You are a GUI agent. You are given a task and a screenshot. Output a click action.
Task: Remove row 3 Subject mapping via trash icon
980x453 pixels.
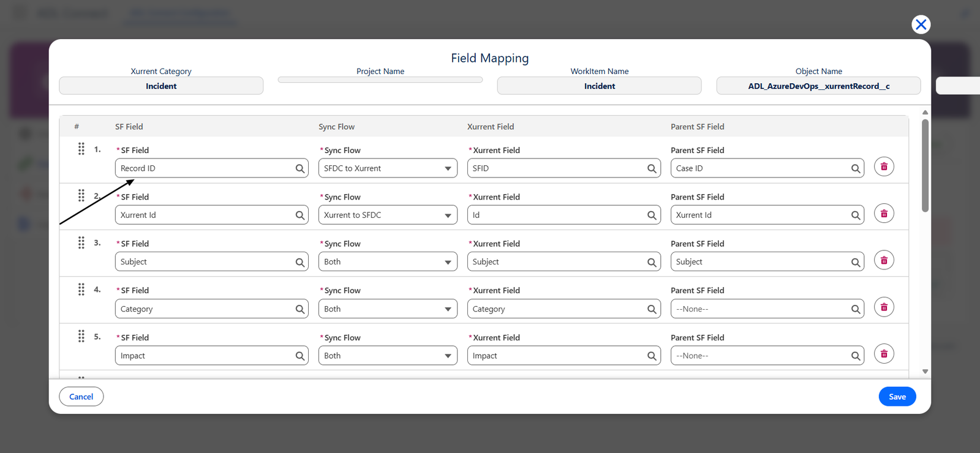(x=884, y=260)
